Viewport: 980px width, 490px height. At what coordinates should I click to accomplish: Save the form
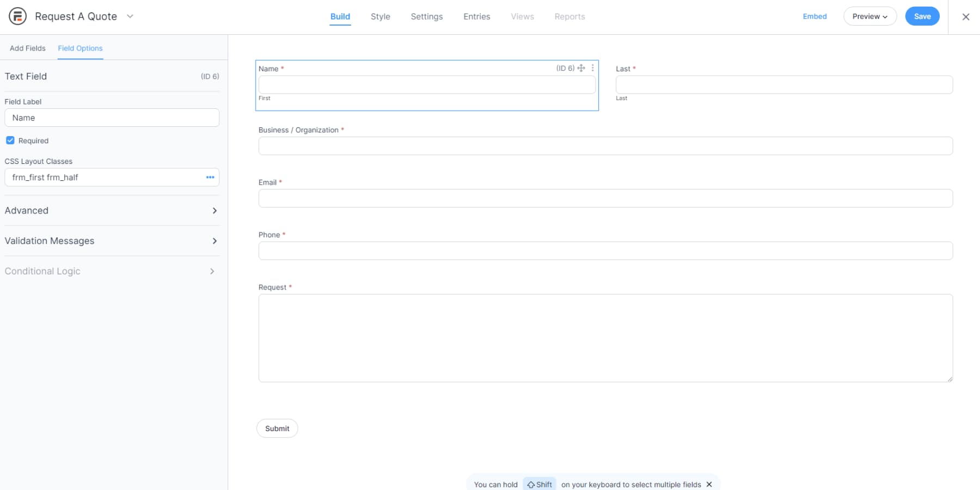pyautogui.click(x=922, y=16)
